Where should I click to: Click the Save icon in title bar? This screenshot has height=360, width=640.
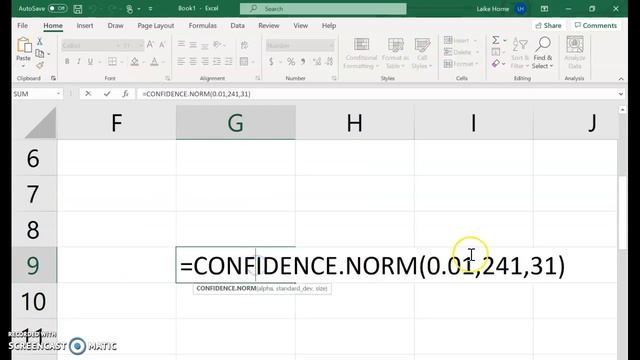78,9
